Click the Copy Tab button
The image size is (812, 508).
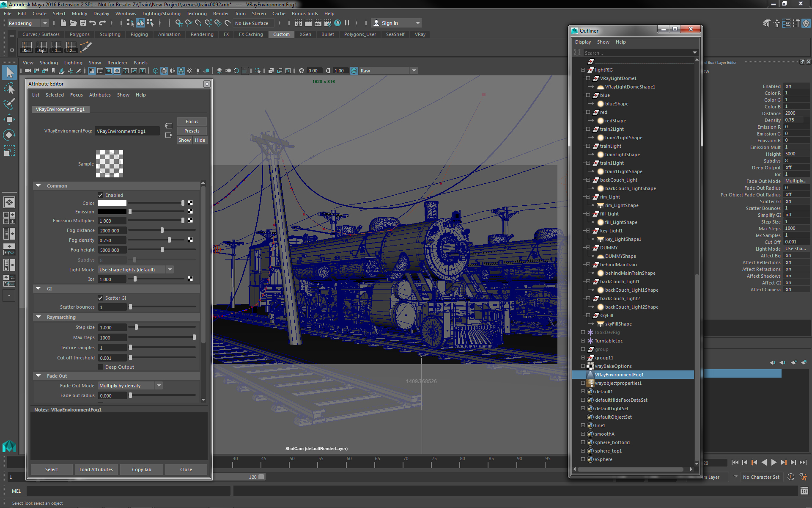pos(141,469)
